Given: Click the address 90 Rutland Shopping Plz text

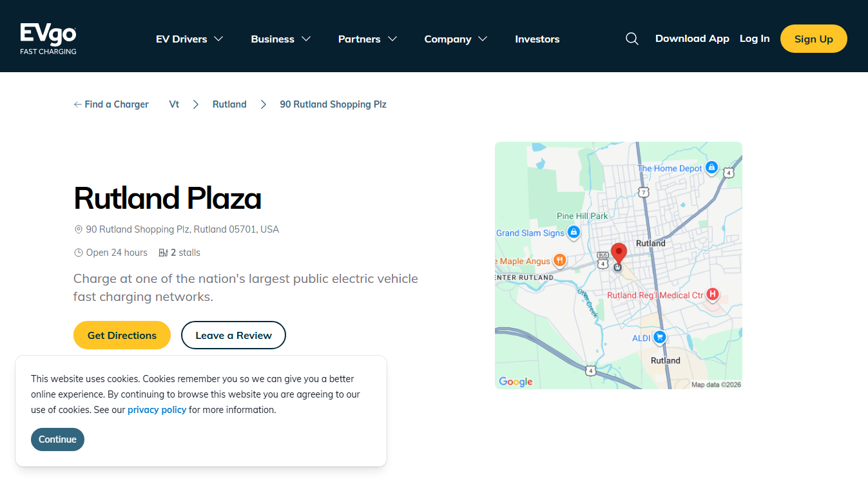Looking at the screenshot, I should click(x=182, y=229).
